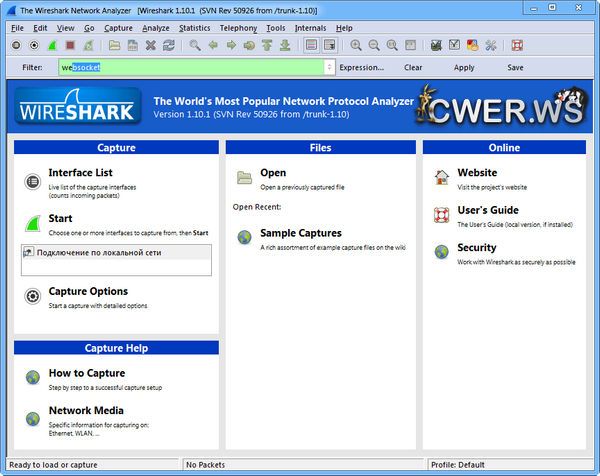600x476 pixels.
Task: Expand the display filter history dropdown arrow
Action: [329, 67]
